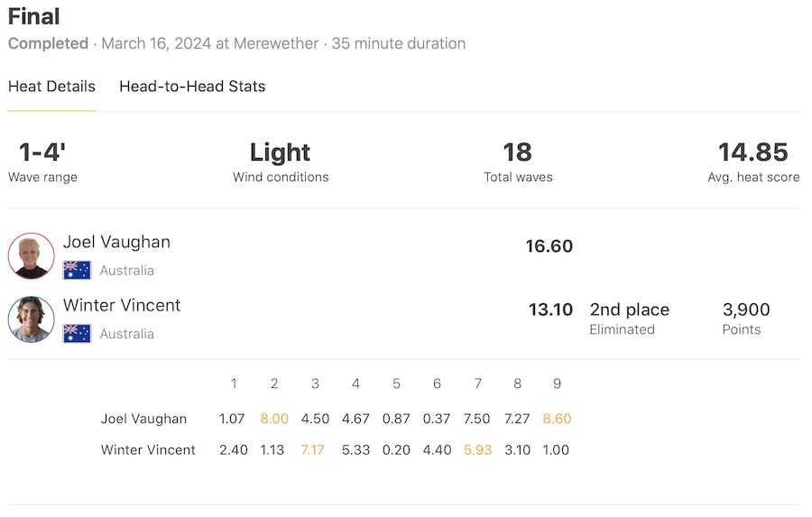
Task: Click Winter Vincent's profile photo
Action: [32, 319]
